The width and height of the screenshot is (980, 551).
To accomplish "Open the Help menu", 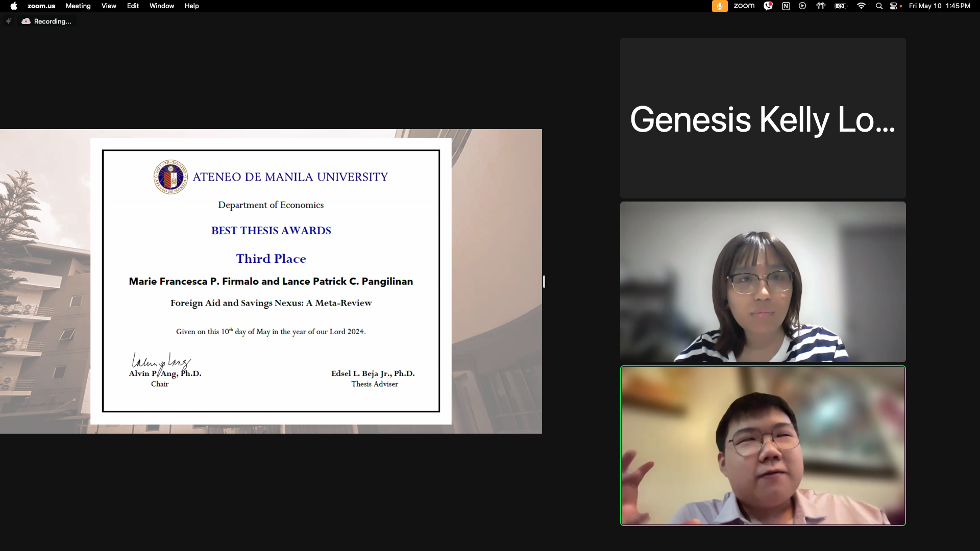I will 191,6.
